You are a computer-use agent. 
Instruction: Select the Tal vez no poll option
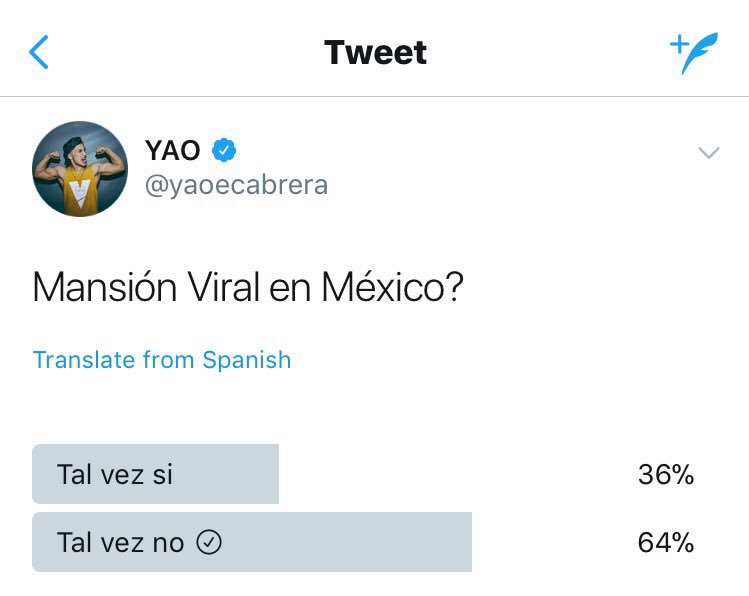363,542
